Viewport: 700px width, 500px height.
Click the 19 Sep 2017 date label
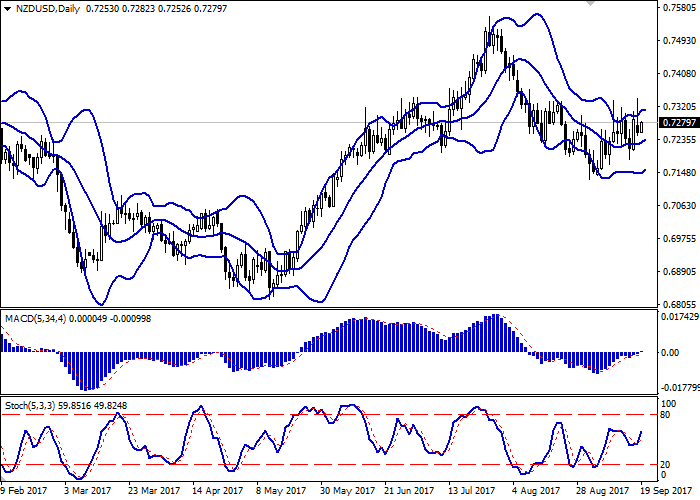668,491
